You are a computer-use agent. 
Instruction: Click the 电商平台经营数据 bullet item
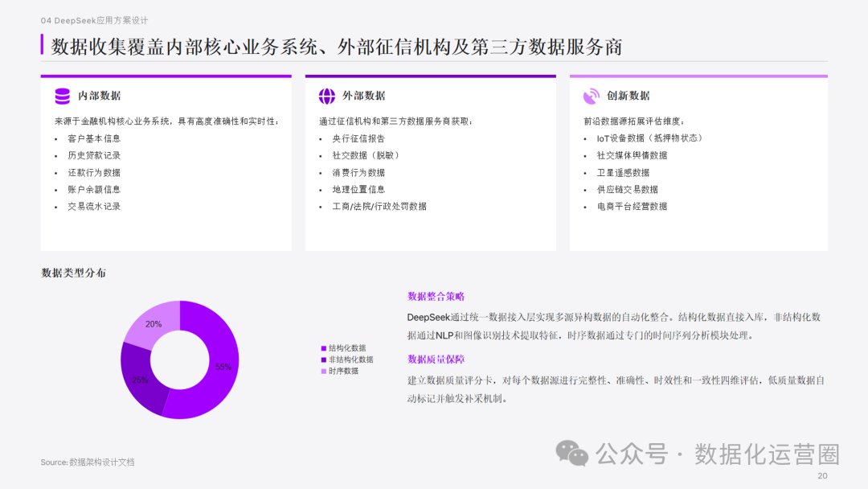(x=632, y=207)
